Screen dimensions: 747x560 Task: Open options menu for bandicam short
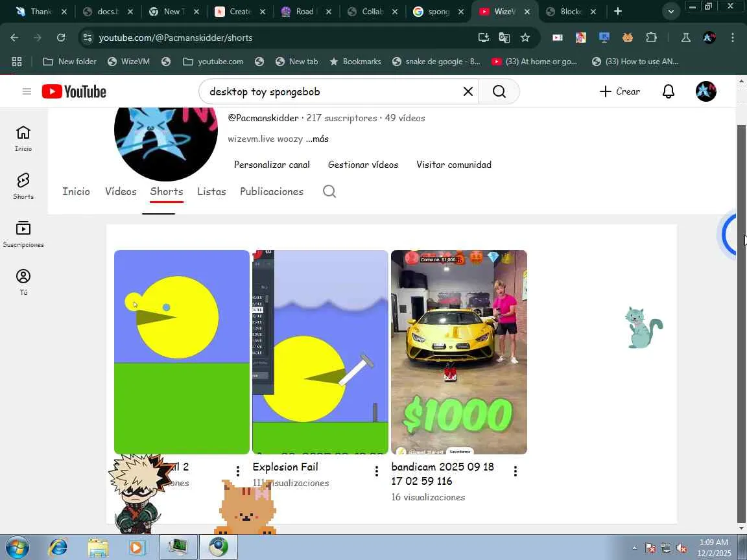tap(515, 471)
